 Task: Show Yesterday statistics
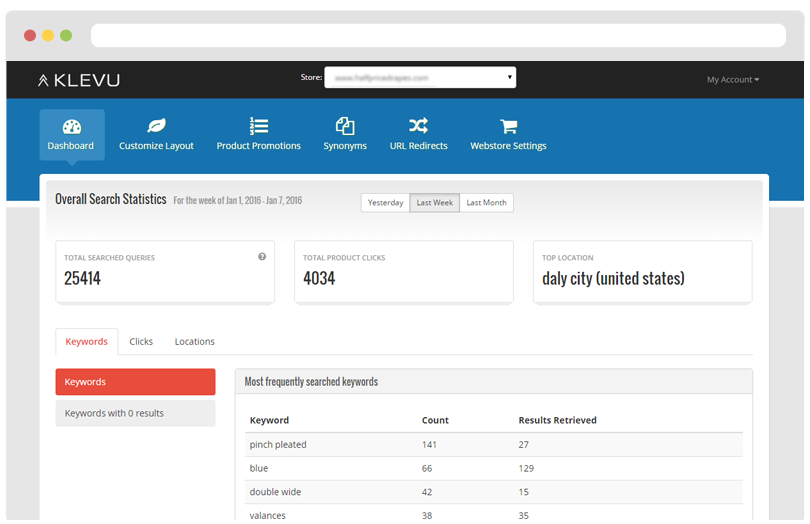pos(385,203)
